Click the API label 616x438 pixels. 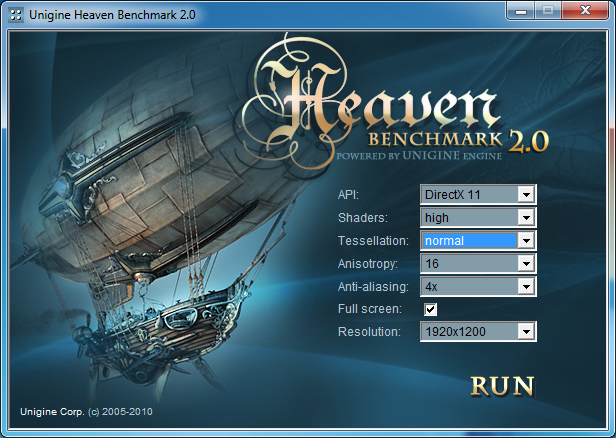tap(348, 194)
